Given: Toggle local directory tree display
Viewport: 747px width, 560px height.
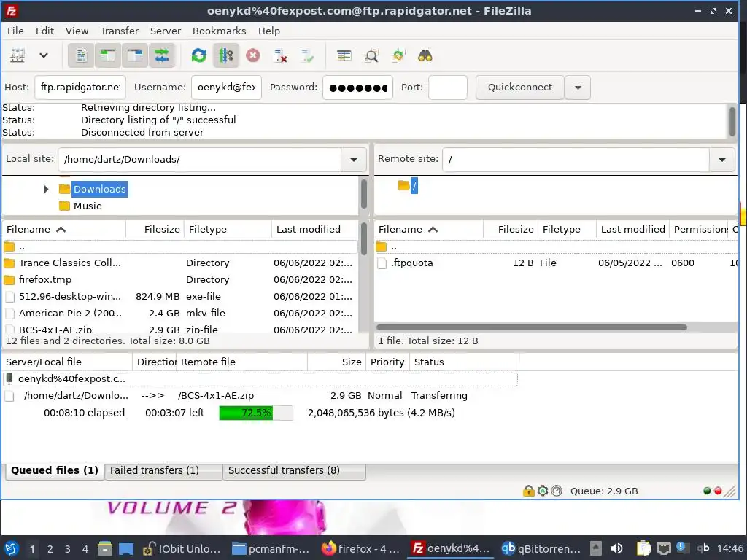Looking at the screenshot, I should pyautogui.click(x=108, y=55).
